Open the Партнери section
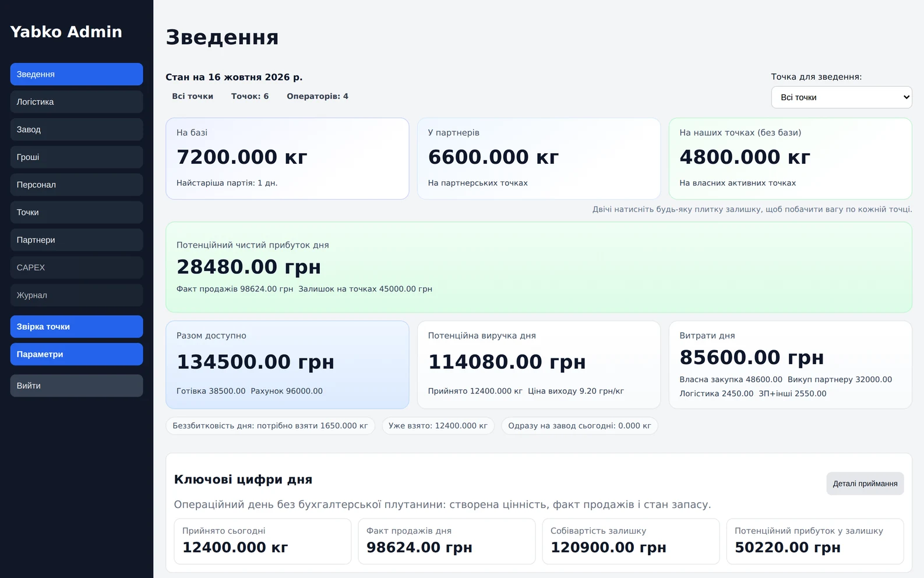This screenshot has height=578, width=924. click(x=76, y=240)
